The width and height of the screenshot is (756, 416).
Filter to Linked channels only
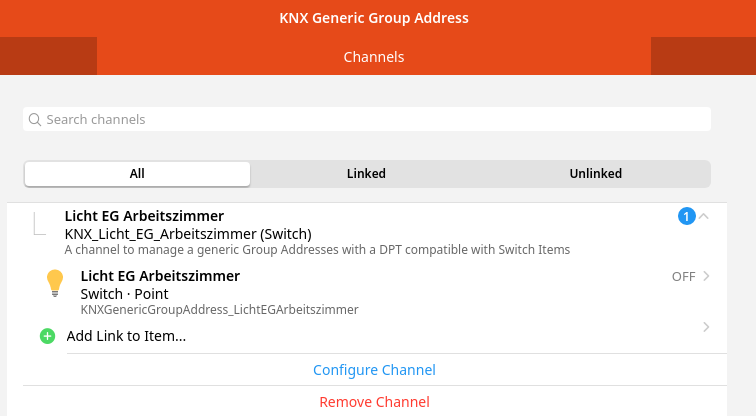(366, 174)
